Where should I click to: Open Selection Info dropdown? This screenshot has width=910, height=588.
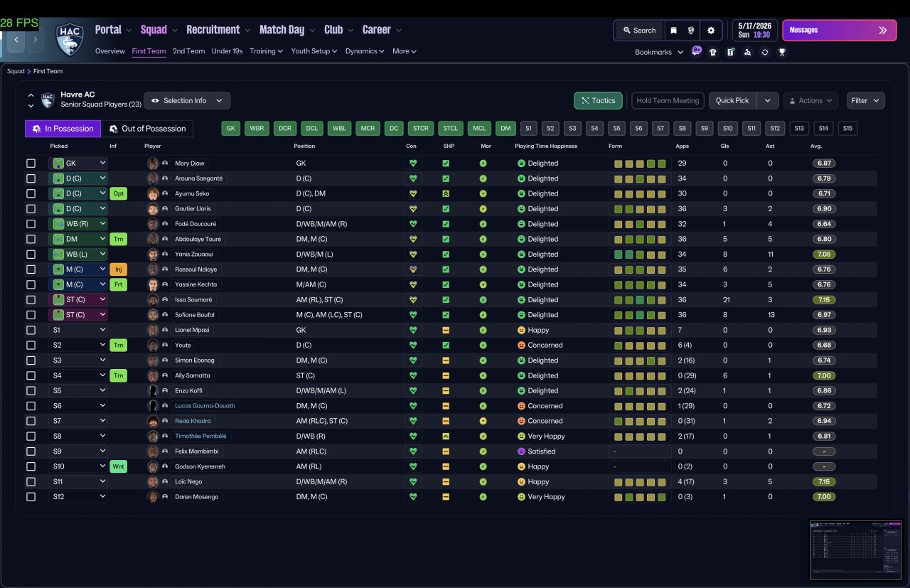click(187, 100)
